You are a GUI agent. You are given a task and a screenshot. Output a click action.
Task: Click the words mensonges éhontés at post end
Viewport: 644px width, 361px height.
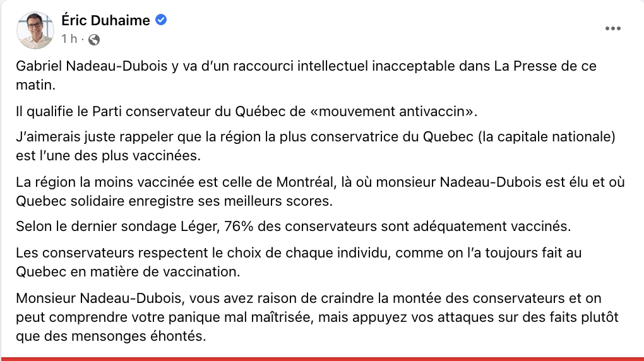point(138,336)
